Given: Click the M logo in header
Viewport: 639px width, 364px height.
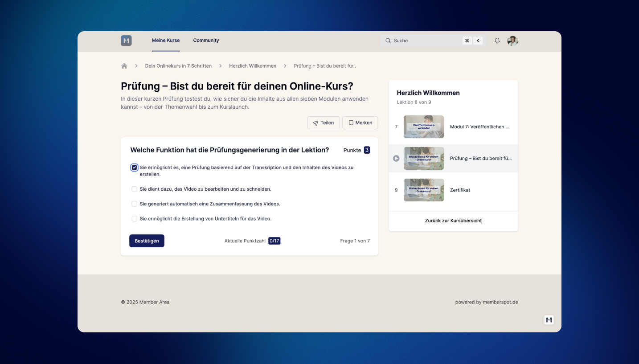Looking at the screenshot, I should 126,41.
